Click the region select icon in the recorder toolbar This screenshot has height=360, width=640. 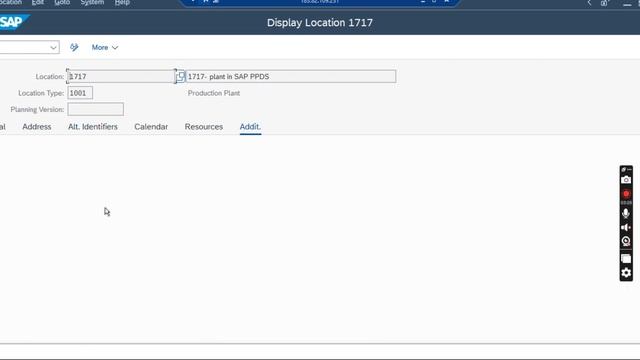pyautogui.click(x=626, y=258)
